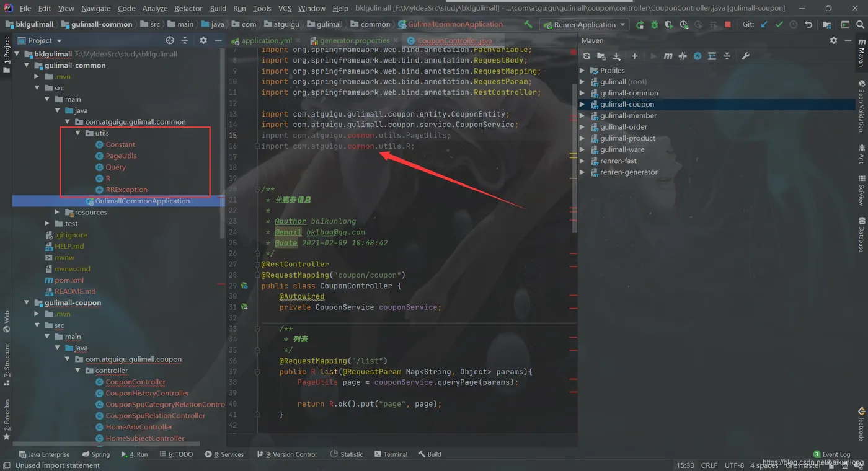Run with Coverage shield icon
The width and height of the screenshot is (868, 471).
668,25
